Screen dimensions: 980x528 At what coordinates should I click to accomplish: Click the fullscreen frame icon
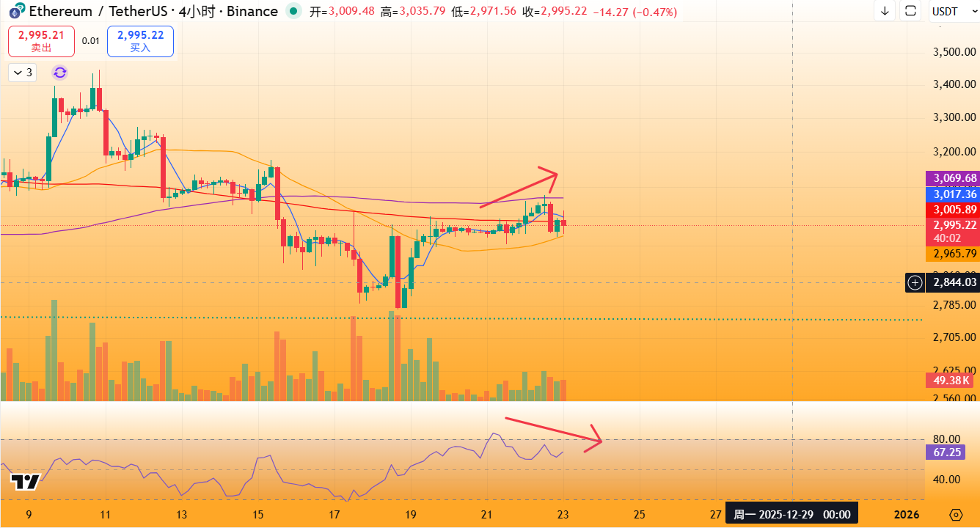[x=910, y=11]
